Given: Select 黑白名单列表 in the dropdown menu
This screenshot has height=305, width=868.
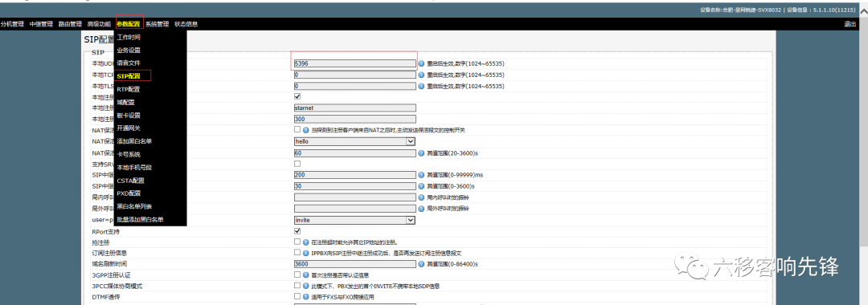Looking at the screenshot, I should coord(134,206).
